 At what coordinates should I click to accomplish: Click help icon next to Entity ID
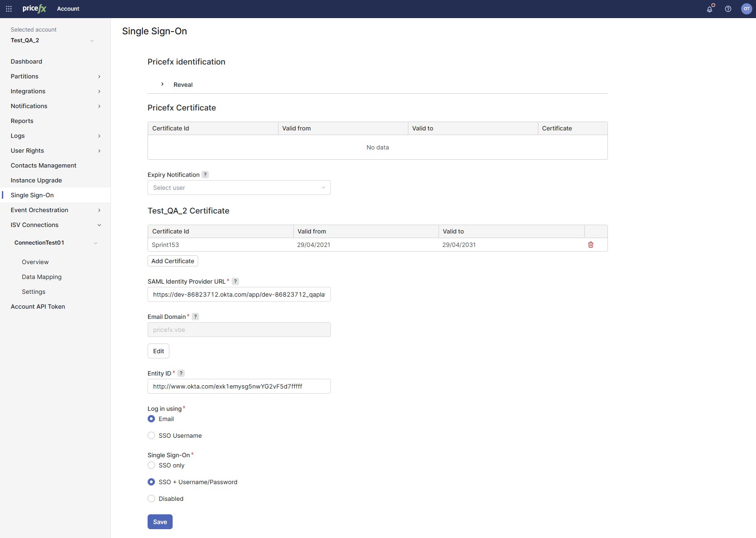[x=181, y=373]
